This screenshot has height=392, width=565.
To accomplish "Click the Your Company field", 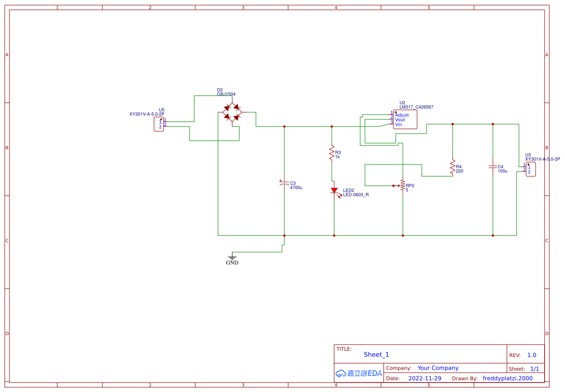I will click(437, 368).
